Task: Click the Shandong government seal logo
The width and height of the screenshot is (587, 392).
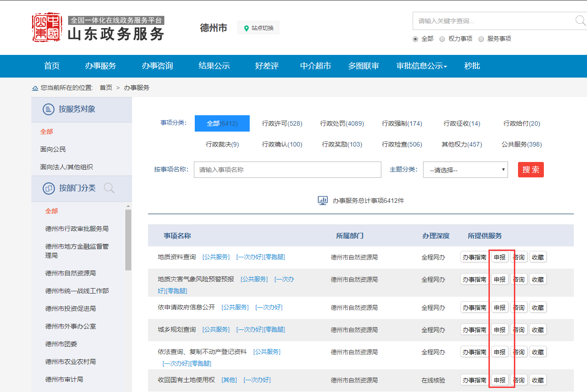Action: coord(46,27)
